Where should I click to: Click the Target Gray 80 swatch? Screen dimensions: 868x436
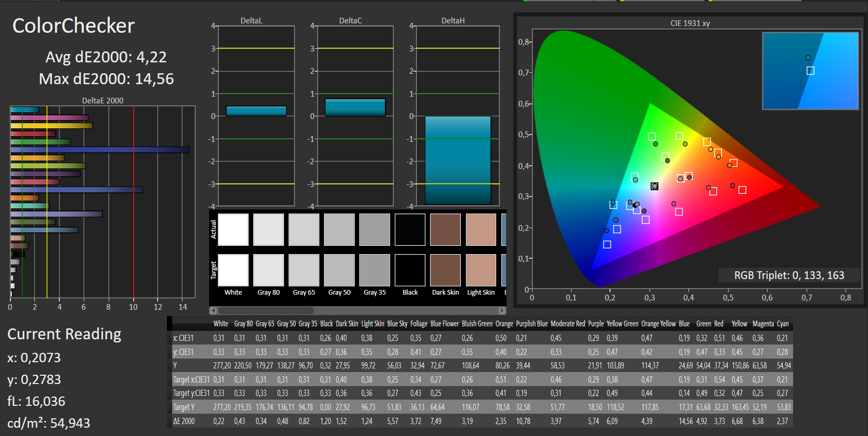(268, 270)
